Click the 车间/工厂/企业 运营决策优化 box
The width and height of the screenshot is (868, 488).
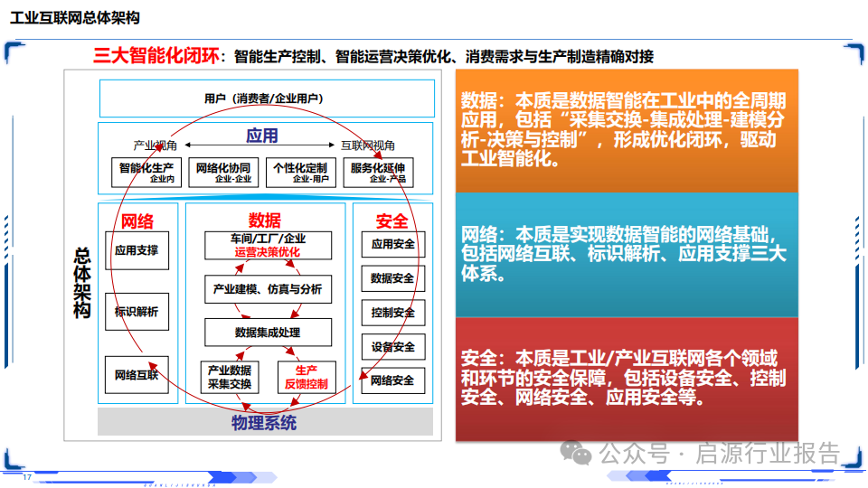pos(268,245)
